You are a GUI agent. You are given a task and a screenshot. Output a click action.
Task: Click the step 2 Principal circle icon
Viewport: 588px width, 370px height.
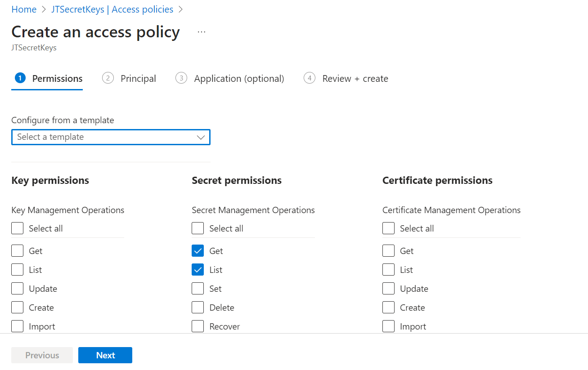click(108, 78)
